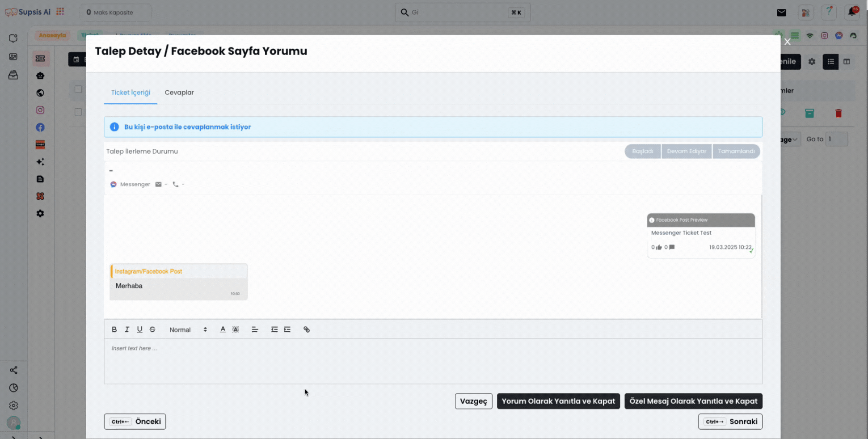Open the share icon in the left rail

13,370
